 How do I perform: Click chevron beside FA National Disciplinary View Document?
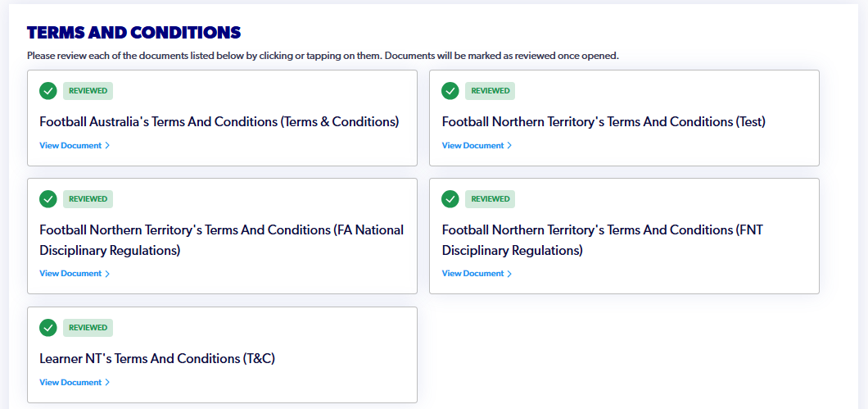coord(107,274)
